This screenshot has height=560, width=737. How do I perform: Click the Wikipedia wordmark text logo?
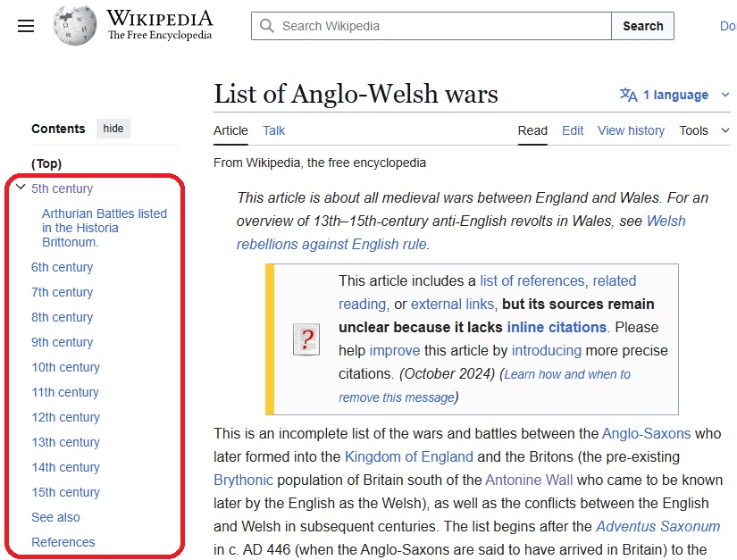pos(160,25)
